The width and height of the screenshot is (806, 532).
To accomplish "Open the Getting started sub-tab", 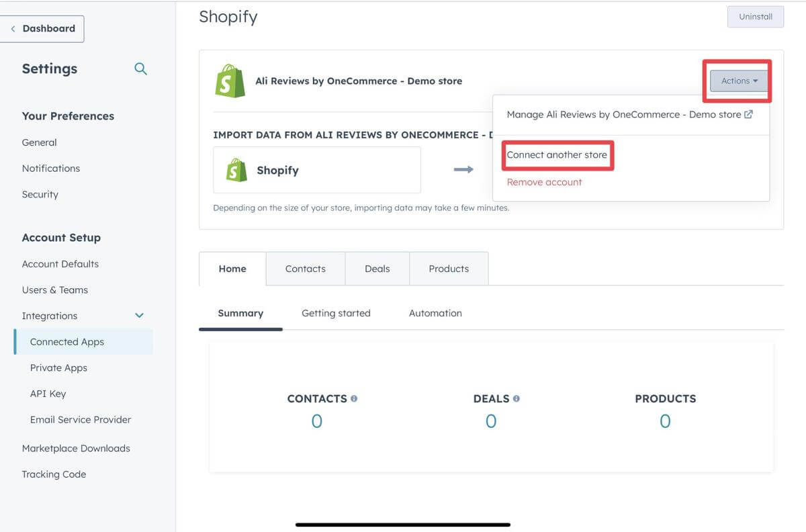I will pos(336,313).
